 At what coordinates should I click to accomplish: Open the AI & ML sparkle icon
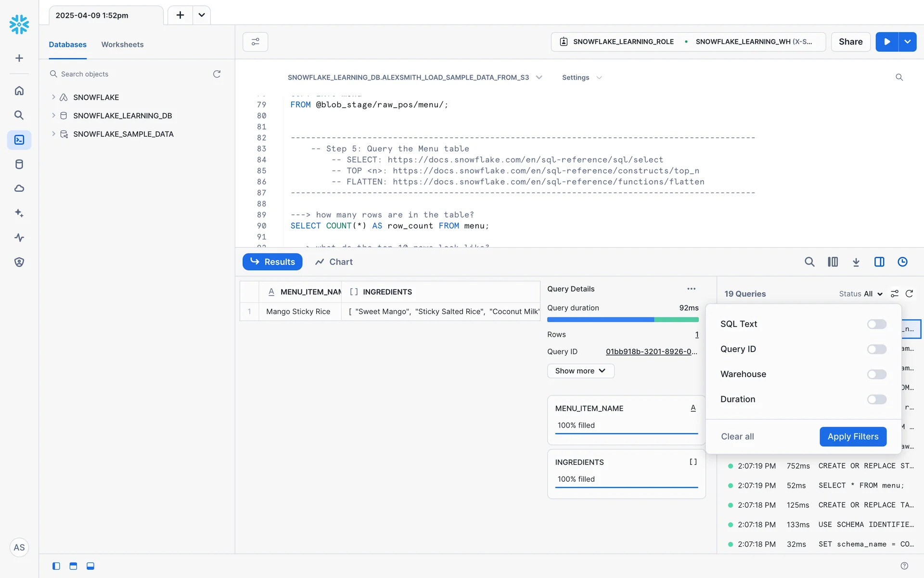tap(19, 213)
